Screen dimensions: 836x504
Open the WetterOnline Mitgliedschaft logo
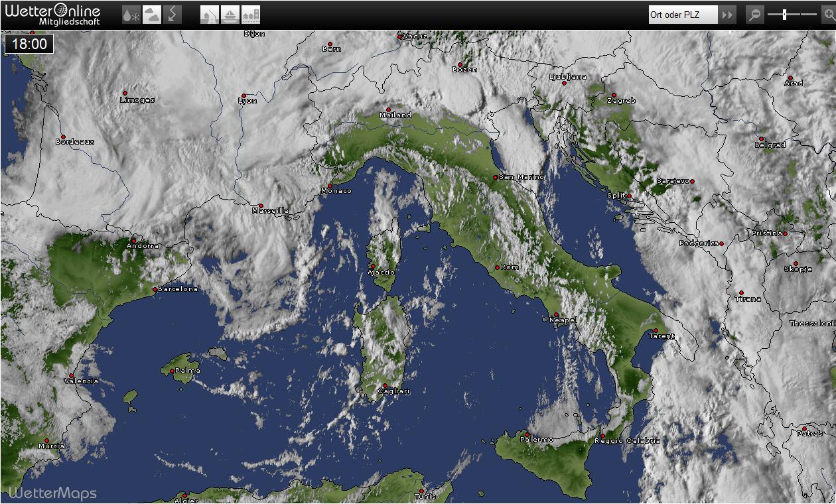(52, 15)
